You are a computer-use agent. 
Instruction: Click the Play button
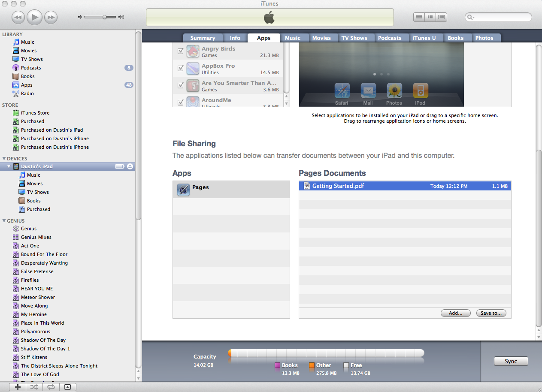point(34,17)
